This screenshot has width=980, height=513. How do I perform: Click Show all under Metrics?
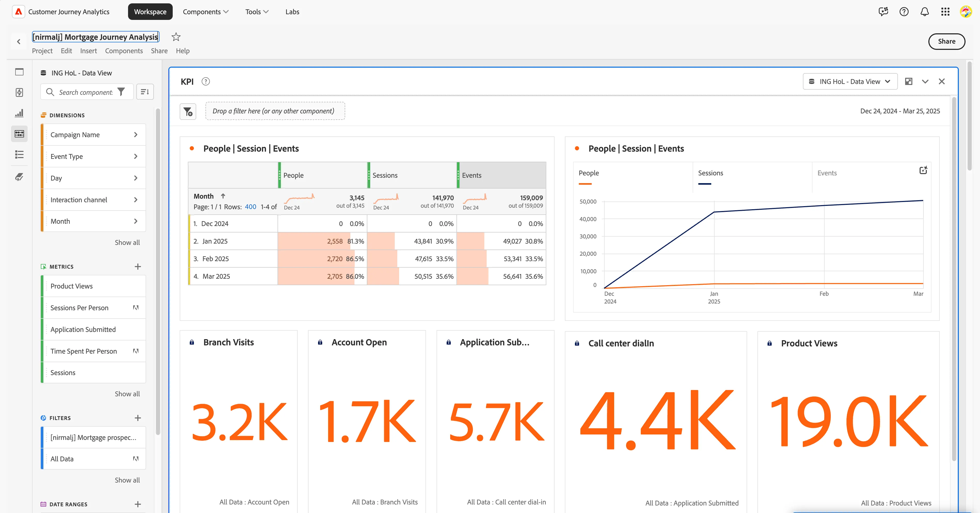[x=127, y=394]
